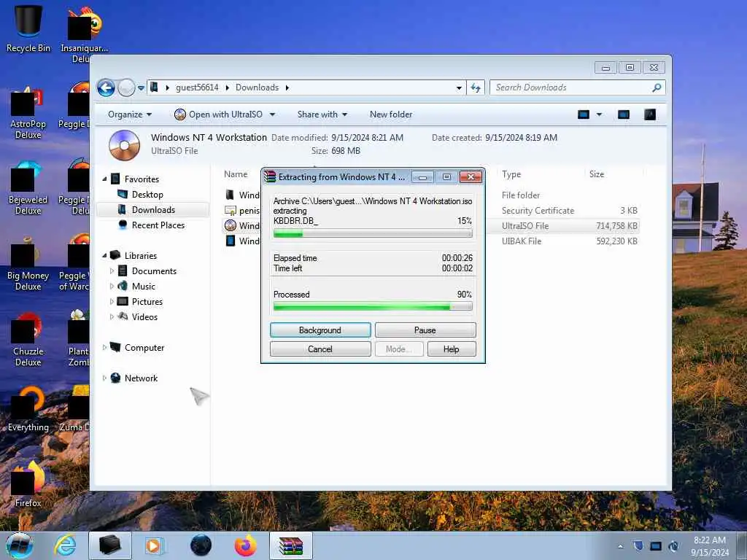Click the network tray icon
The image size is (747, 560).
click(656, 546)
